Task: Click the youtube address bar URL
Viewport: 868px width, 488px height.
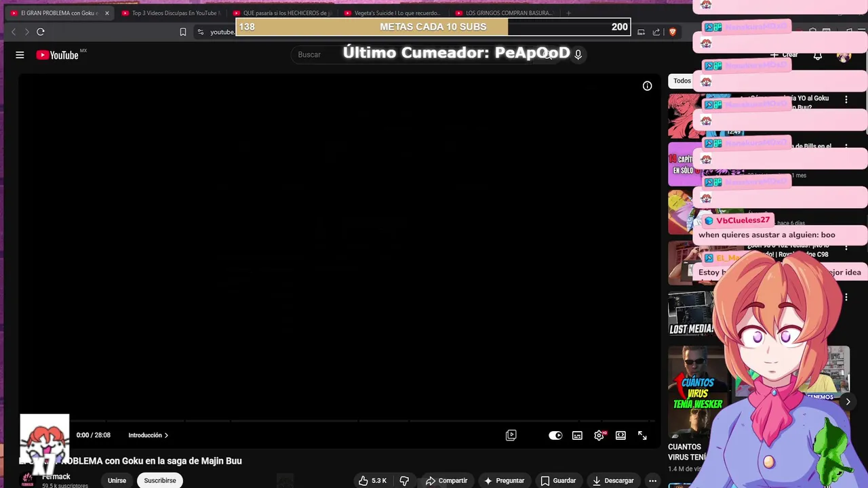Action: 222,32
